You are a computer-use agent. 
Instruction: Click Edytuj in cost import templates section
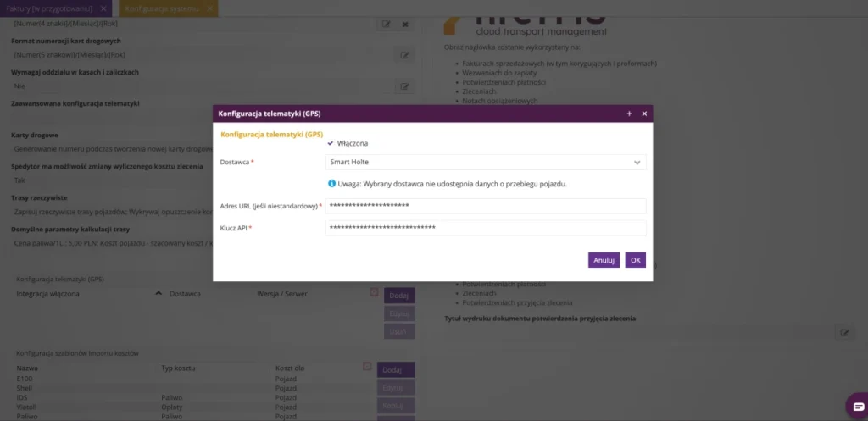pos(396,388)
